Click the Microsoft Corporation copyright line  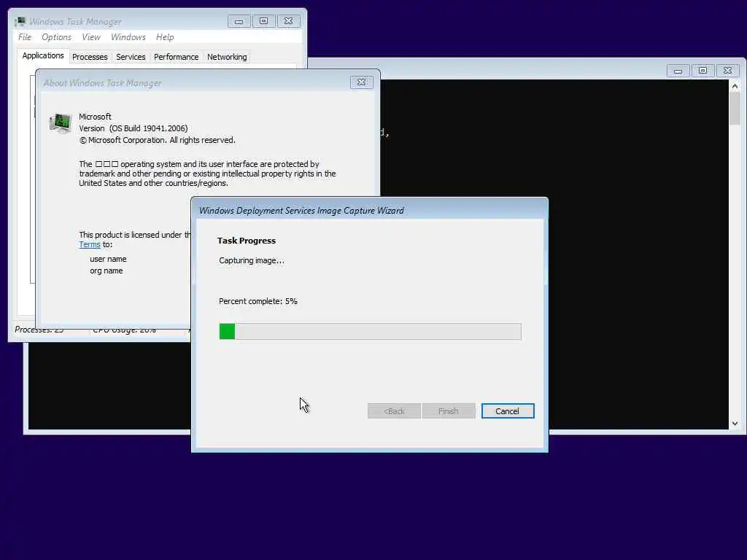tap(158, 140)
